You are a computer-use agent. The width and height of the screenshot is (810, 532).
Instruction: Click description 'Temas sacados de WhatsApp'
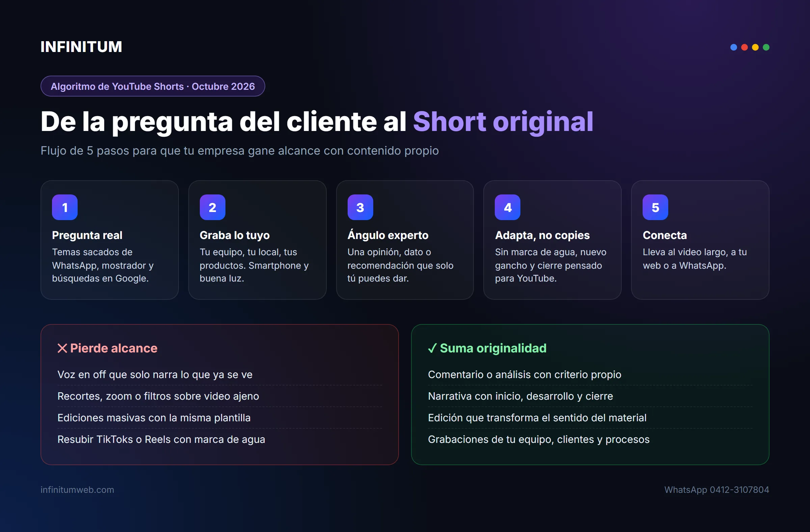tap(103, 265)
